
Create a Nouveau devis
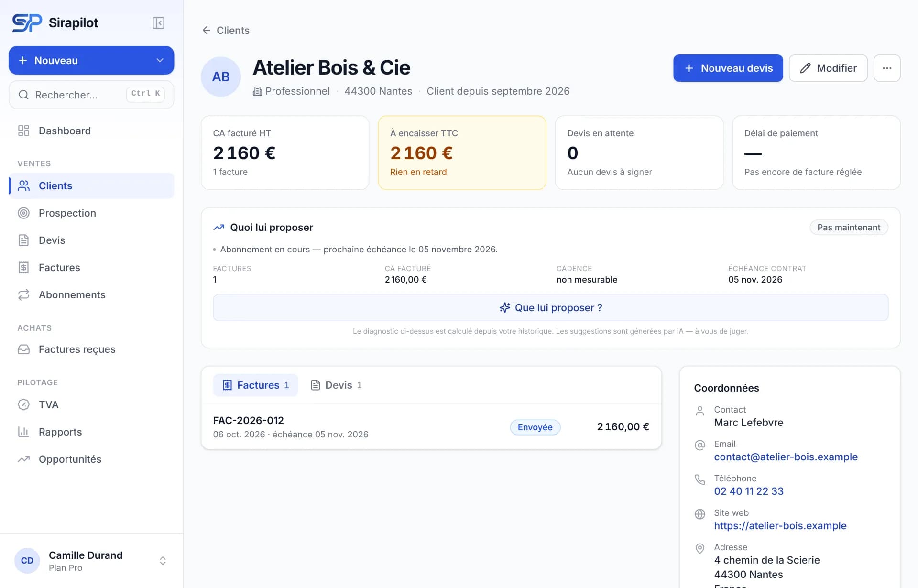[x=728, y=68]
